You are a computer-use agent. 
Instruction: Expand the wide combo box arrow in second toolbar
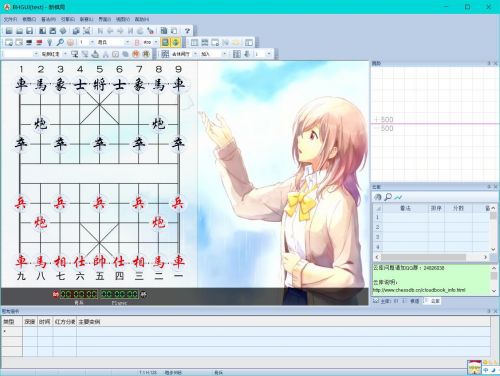[127, 42]
